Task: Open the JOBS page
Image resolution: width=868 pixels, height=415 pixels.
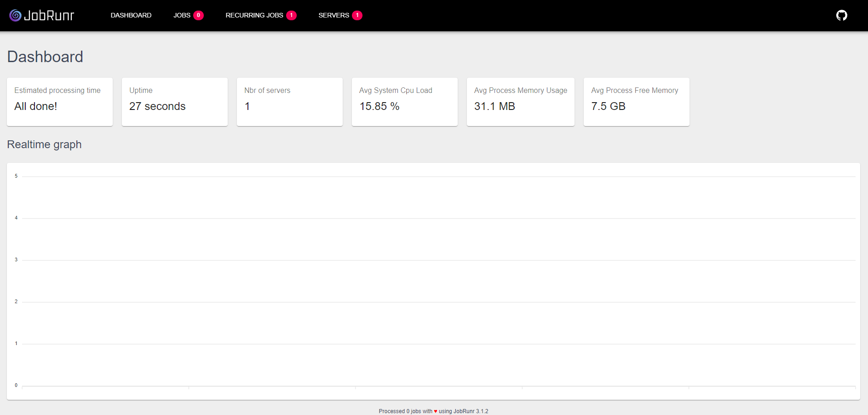Action: coord(182,15)
